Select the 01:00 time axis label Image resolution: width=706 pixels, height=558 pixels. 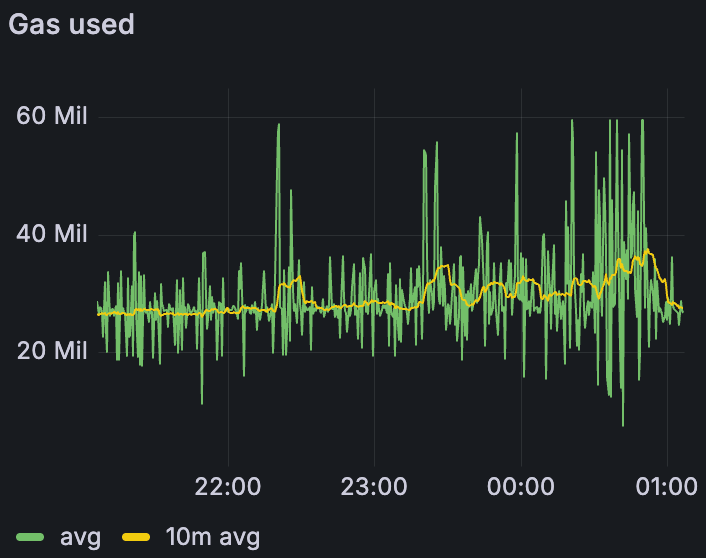click(x=665, y=487)
